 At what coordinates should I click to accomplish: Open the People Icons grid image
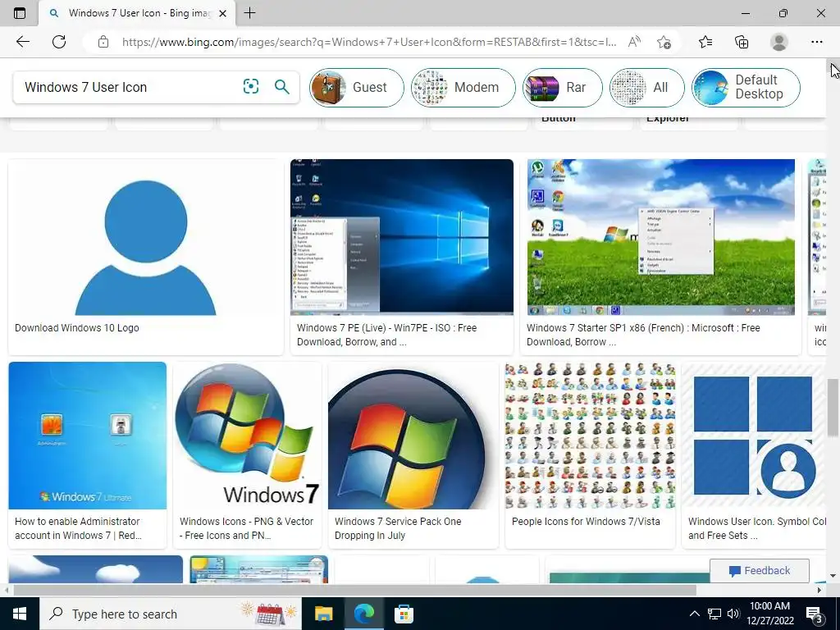point(591,436)
